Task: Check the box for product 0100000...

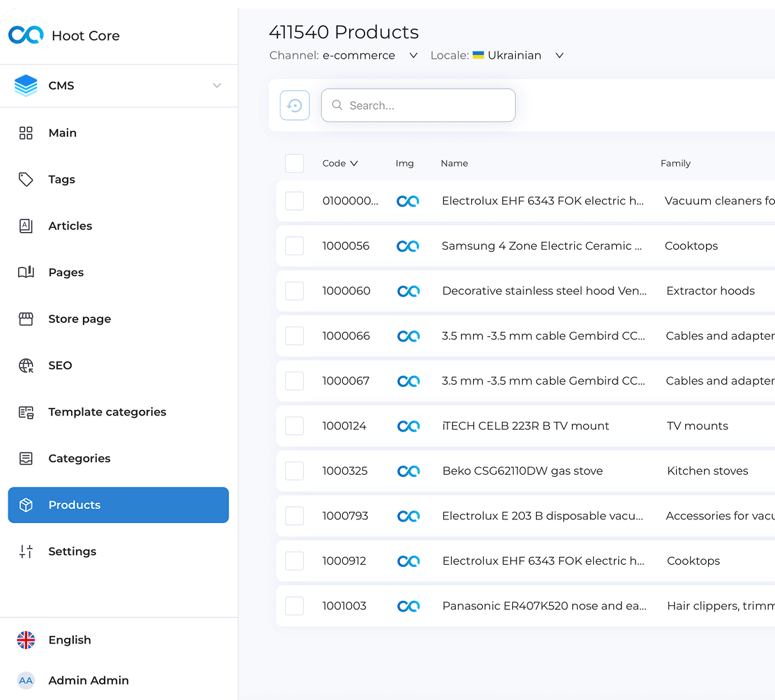Action: [x=295, y=201]
